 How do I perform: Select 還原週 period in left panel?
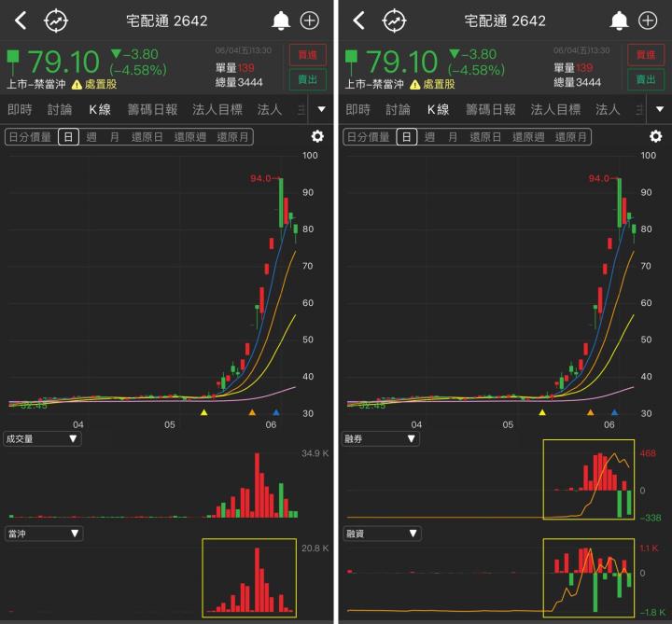[189, 137]
